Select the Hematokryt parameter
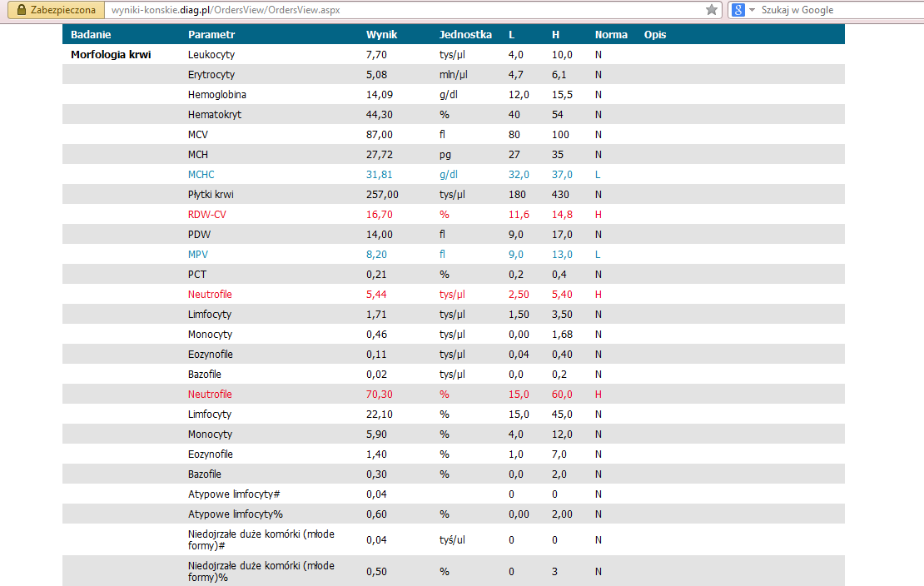 (215, 114)
